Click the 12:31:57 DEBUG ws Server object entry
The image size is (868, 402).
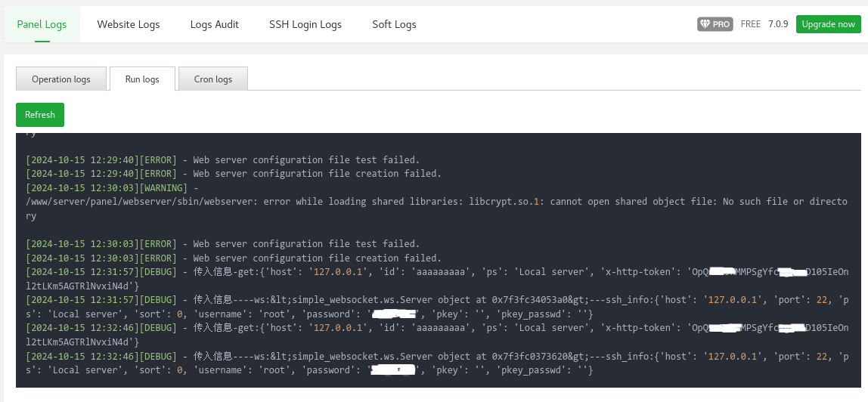(437, 307)
